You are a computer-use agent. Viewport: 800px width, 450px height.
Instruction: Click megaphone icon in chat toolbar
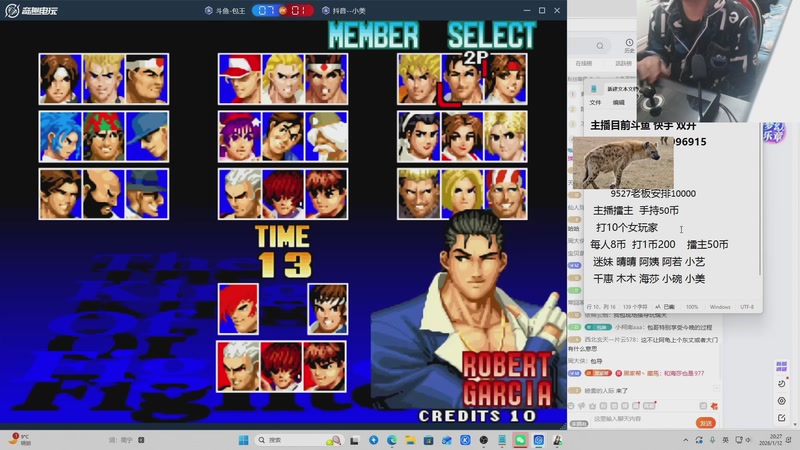(x=582, y=406)
